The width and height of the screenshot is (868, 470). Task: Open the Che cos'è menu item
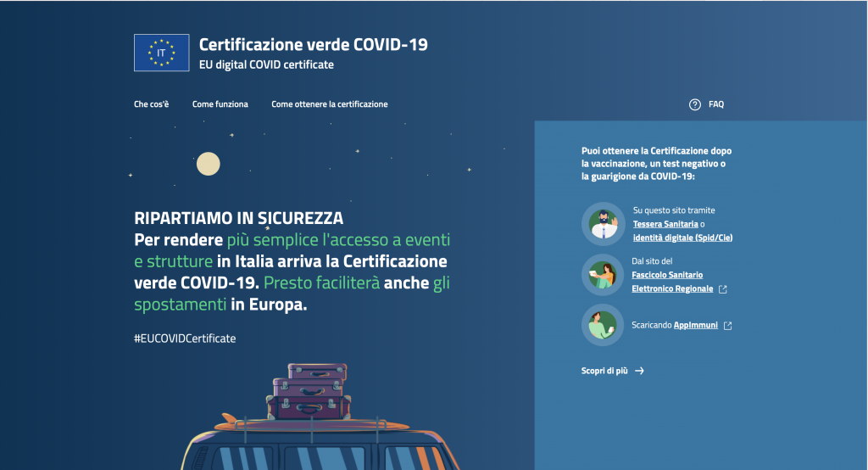pos(151,104)
